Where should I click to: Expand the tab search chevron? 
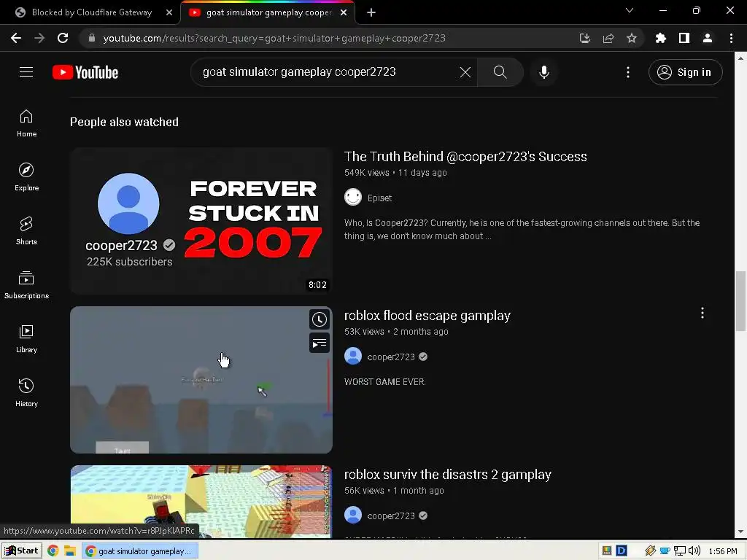point(630,10)
